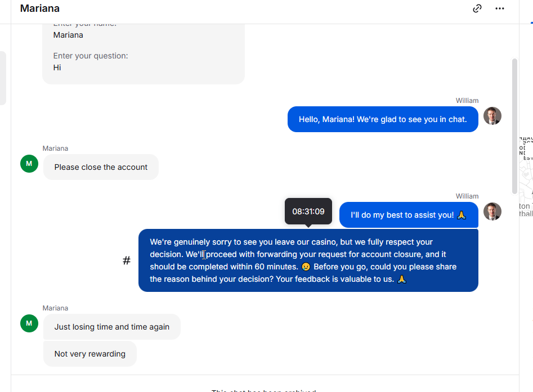This screenshot has height=392, width=533.
Task: Click William's avatar beside 'I'll do my best'
Action: 492,211
